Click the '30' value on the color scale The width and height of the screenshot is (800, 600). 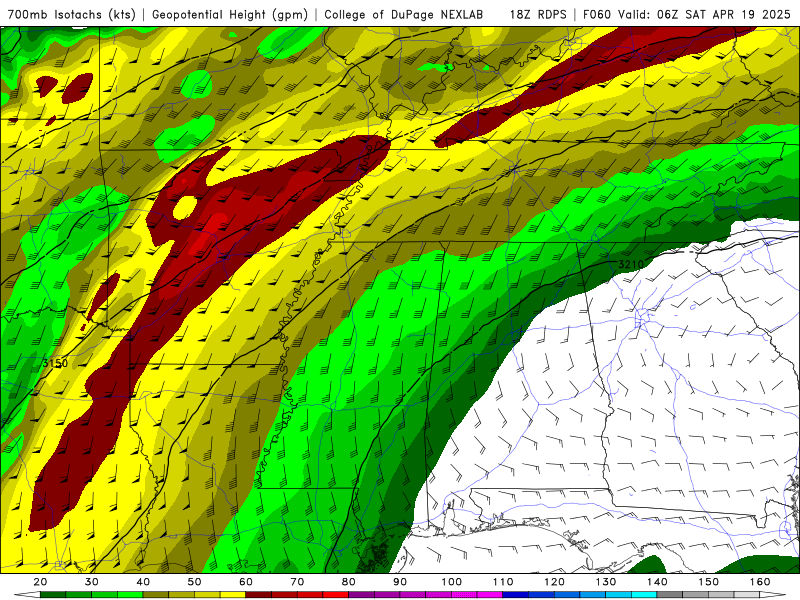pos(92,582)
